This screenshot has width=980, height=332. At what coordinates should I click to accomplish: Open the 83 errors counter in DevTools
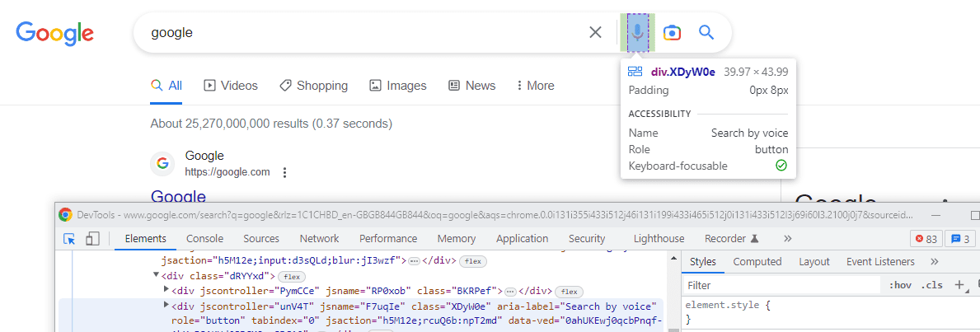[926, 239]
